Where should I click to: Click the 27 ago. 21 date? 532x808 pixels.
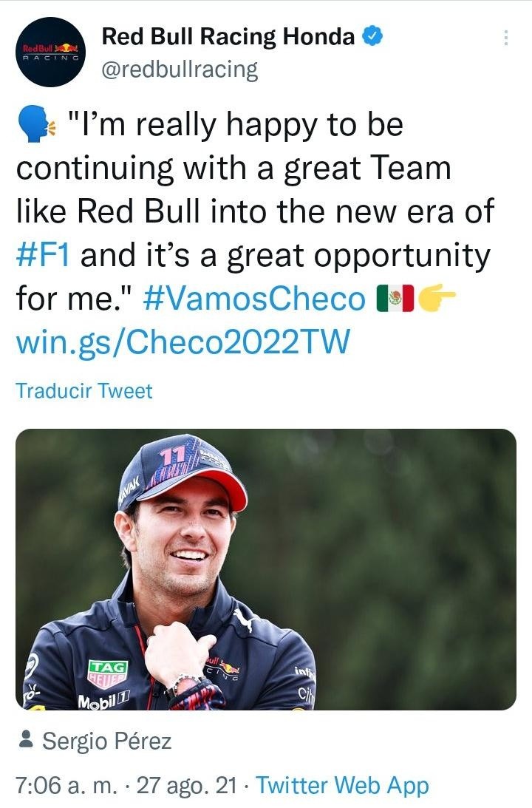pos(187,784)
